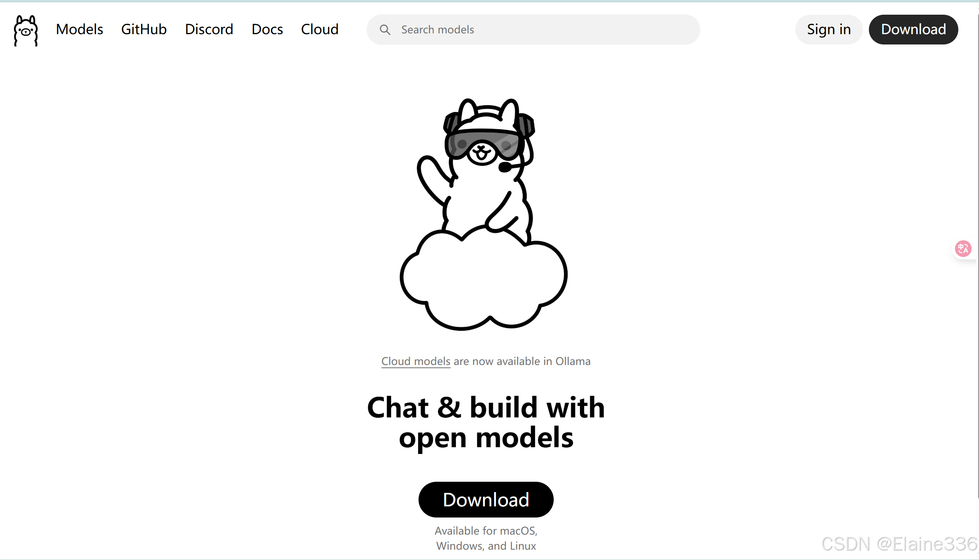Click the Ollama llama logo
The image size is (979, 560).
26,30
